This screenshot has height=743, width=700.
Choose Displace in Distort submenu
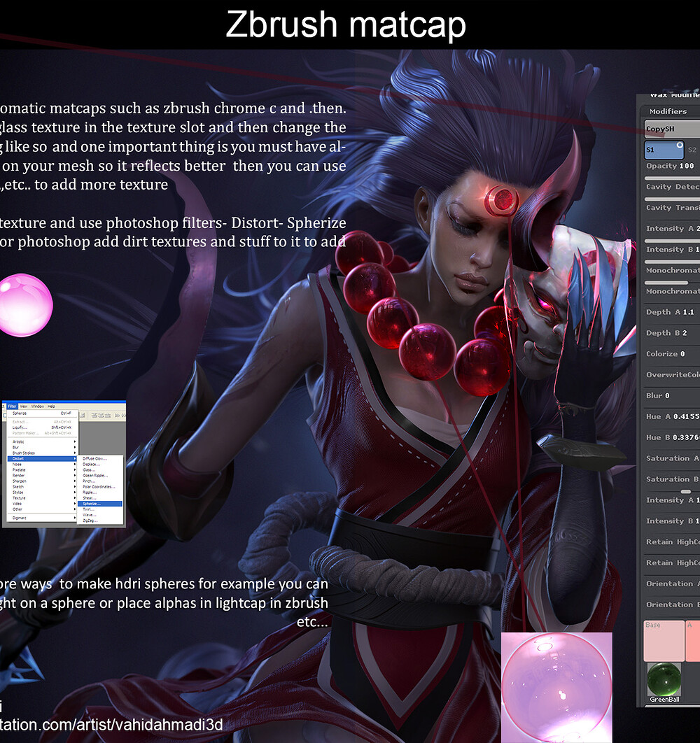(x=101, y=465)
